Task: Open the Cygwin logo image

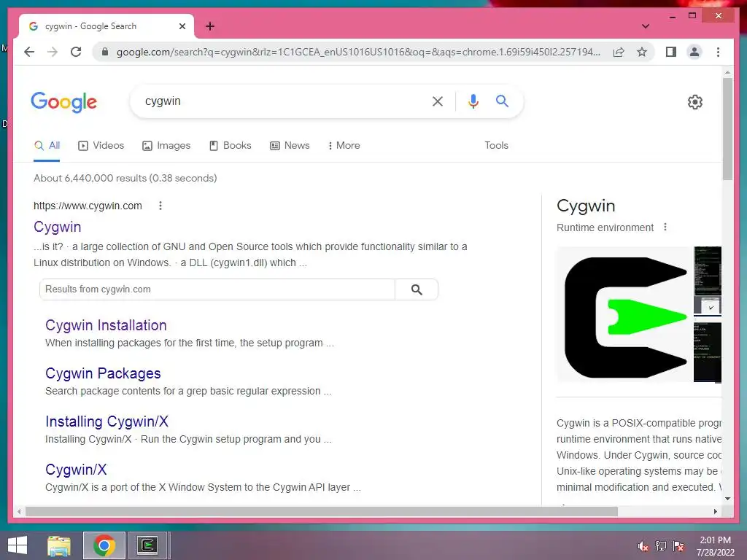Action: click(624, 315)
